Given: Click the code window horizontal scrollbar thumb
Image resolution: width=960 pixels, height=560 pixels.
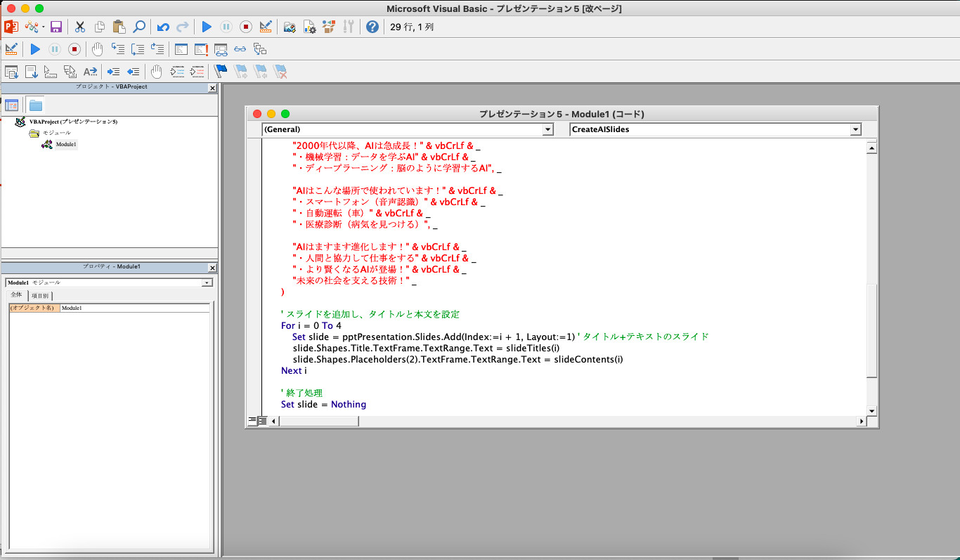Looking at the screenshot, I should [x=319, y=421].
